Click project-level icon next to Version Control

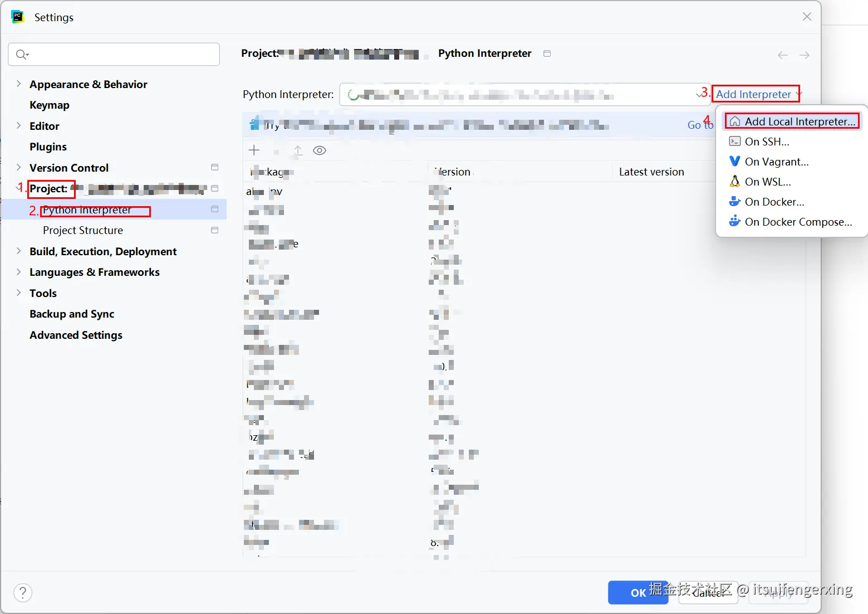(215, 167)
